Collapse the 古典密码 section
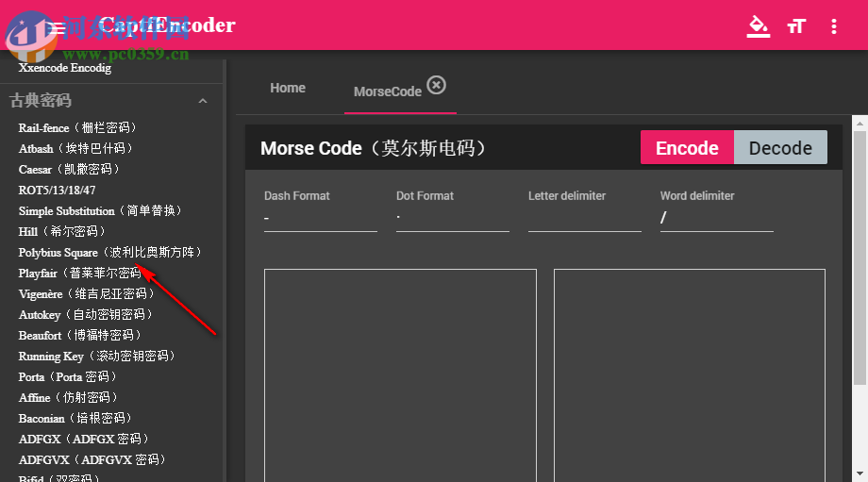This screenshot has width=868, height=482. tap(203, 101)
